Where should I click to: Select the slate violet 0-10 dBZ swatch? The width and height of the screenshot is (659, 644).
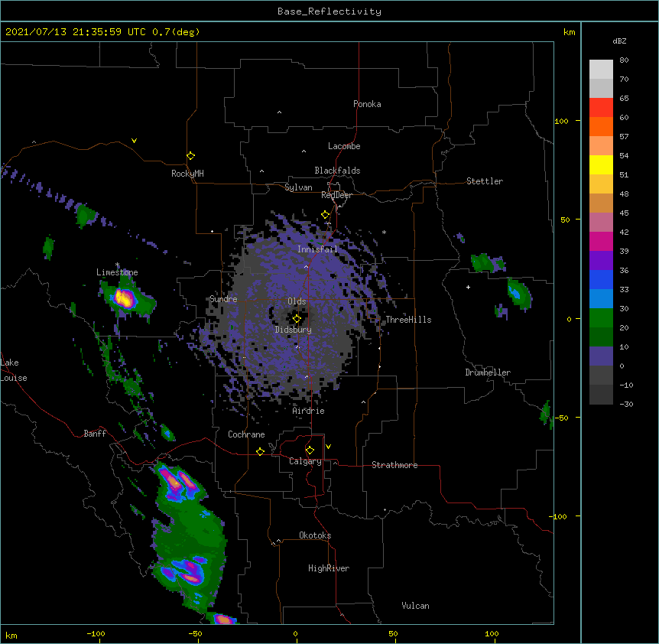601,356
